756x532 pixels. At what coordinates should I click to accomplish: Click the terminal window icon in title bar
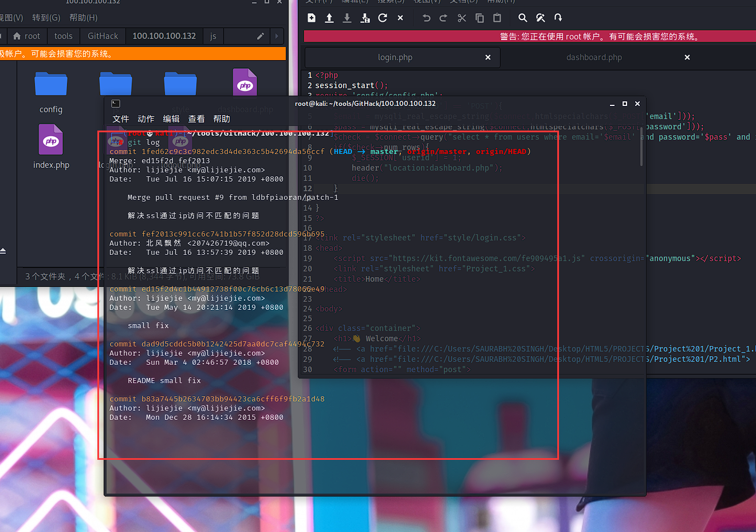pos(116,104)
